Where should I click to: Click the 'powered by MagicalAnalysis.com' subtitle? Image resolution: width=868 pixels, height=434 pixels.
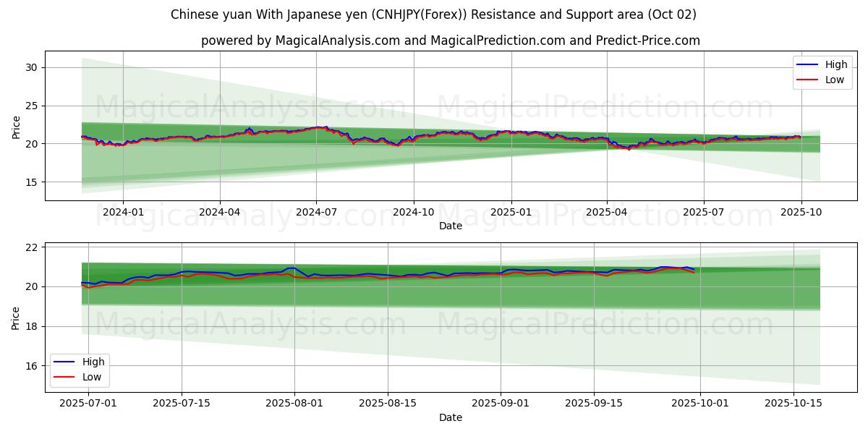(450, 41)
